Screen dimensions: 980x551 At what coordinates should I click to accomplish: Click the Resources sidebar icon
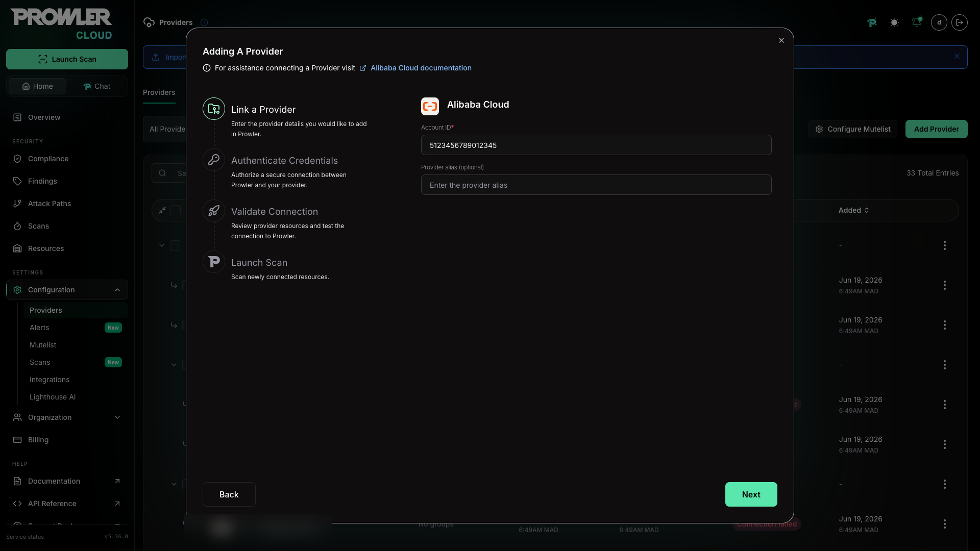click(17, 248)
